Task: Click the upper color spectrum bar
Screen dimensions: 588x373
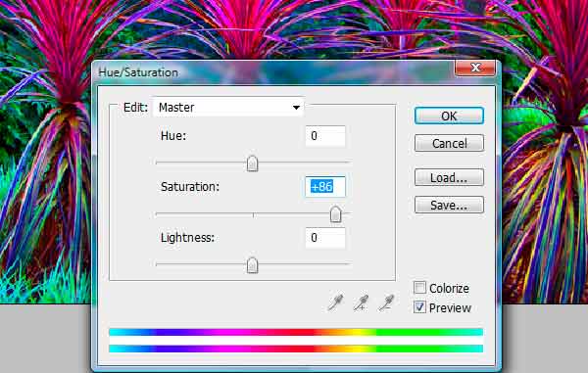Action: (x=296, y=332)
